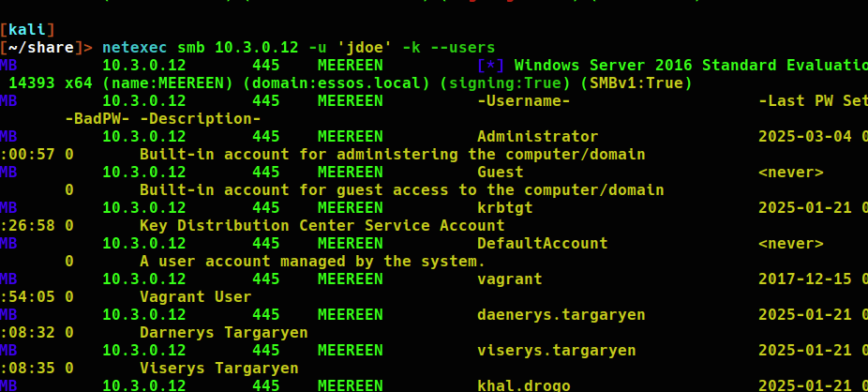Click the netexec command in the prompt
The width and height of the screenshot is (868, 392).
pyautogui.click(x=134, y=48)
